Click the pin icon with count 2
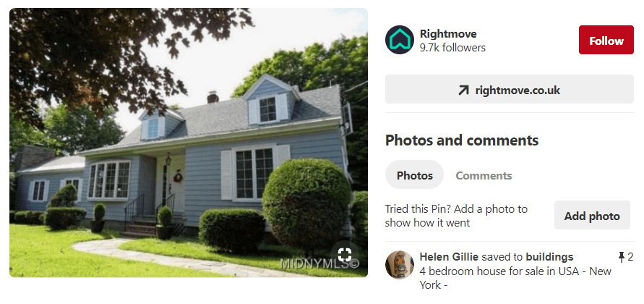 [621, 258]
